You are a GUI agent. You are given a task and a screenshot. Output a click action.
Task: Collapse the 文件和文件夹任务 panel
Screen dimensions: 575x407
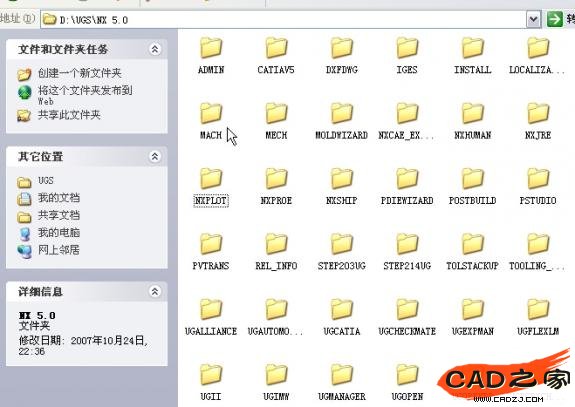tap(155, 49)
